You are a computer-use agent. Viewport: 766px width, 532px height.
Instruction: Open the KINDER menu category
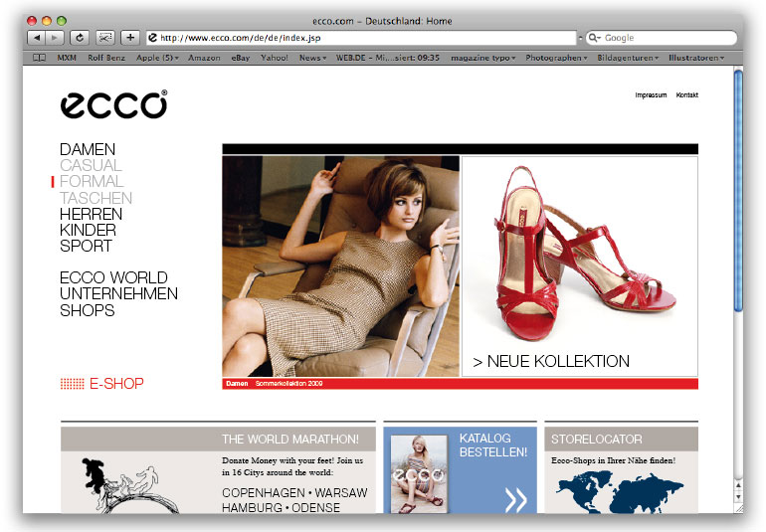(x=88, y=230)
